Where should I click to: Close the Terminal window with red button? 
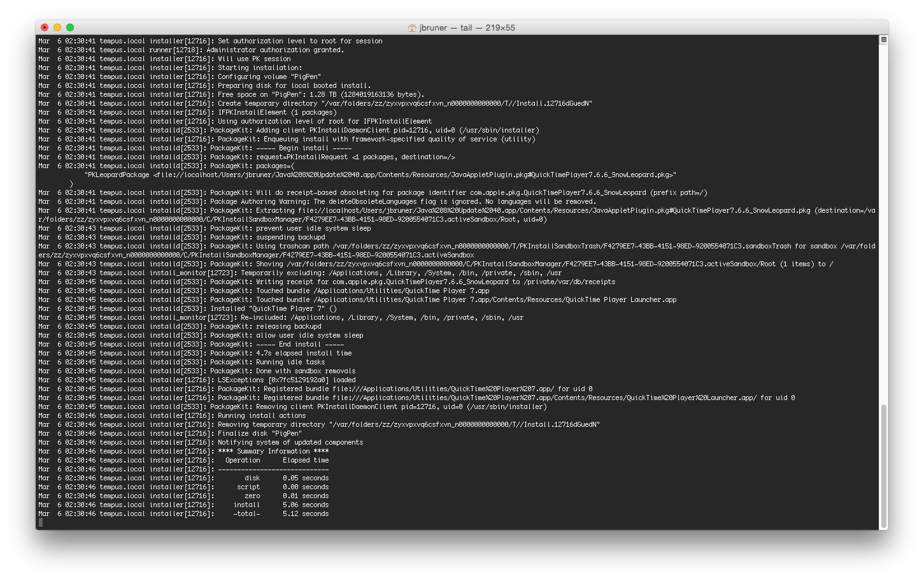click(x=45, y=27)
